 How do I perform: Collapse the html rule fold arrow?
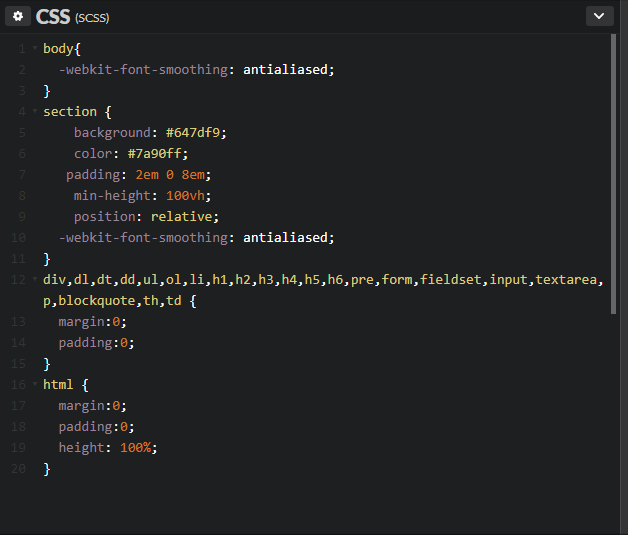tap(35, 384)
